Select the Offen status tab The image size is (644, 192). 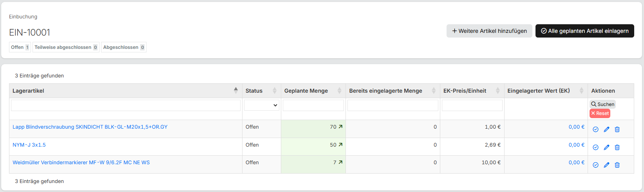tap(20, 47)
